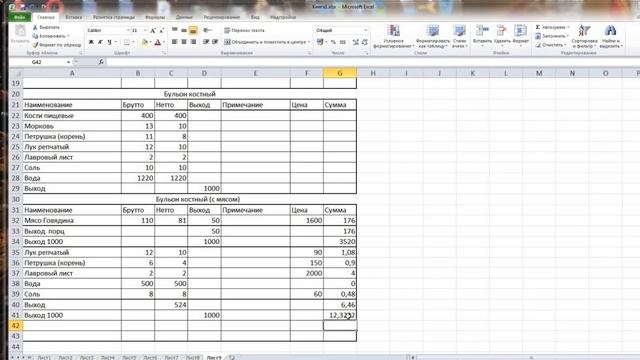Click the Decrease Indent icon
The image size is (640, 360).
(206, 42)
